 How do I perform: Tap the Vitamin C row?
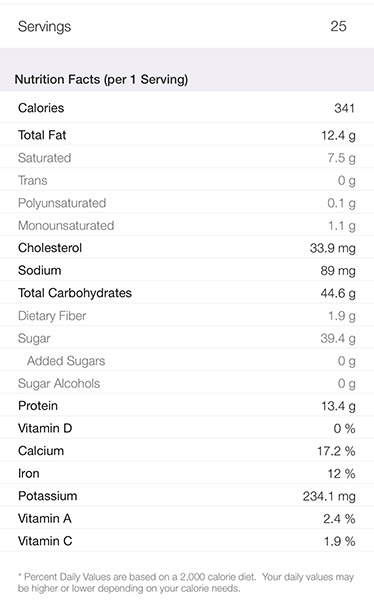pos(187,541)
